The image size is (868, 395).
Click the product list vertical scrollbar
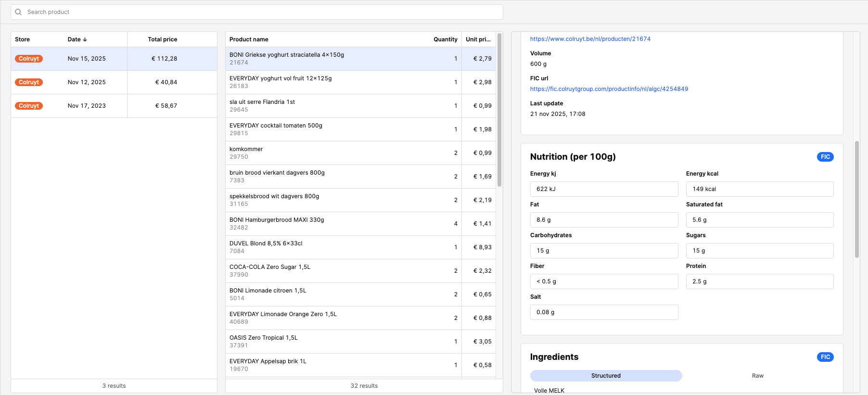coord(499,111)
